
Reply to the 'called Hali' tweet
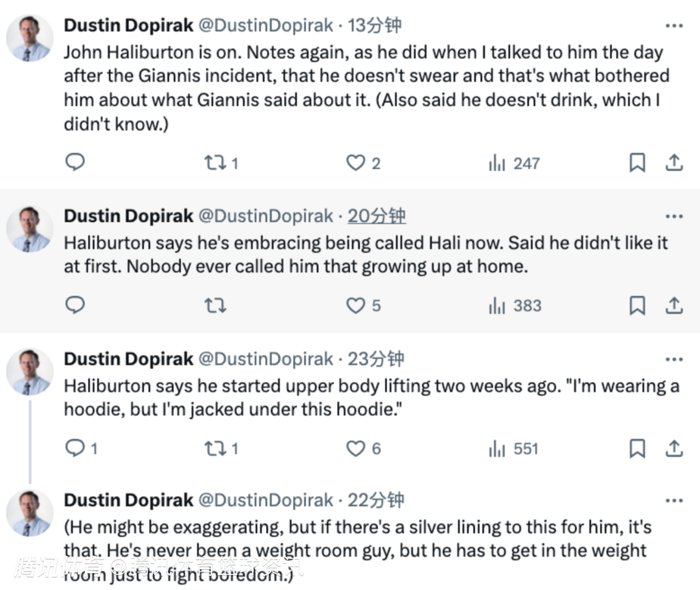(75, 306)
